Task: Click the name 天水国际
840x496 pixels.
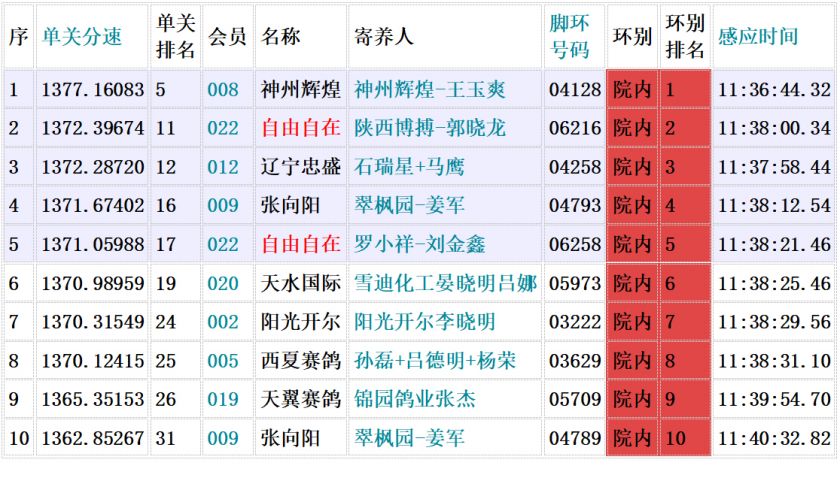Action: pos(301,283)
